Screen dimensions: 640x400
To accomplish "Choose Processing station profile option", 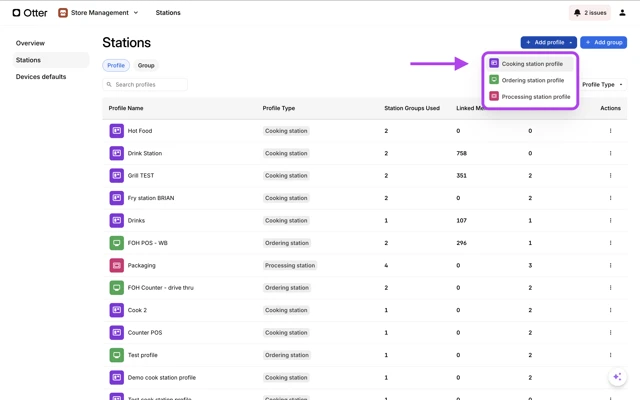I will coord(535,97).
